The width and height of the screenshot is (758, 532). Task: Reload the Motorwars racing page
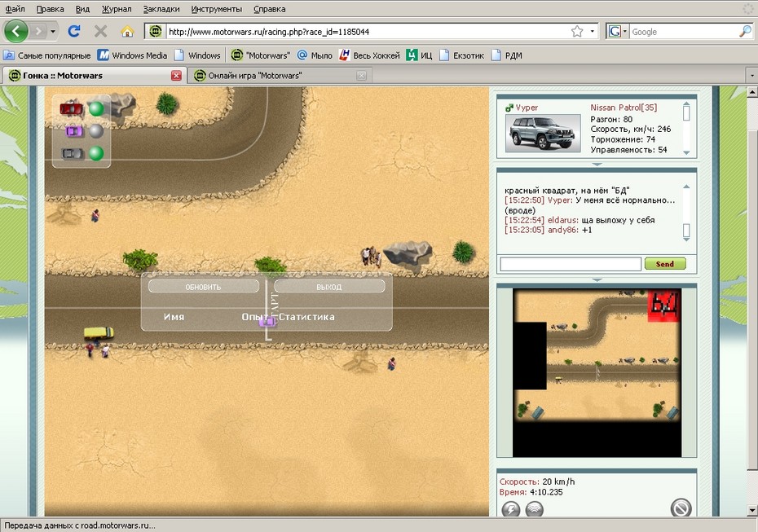click(x=74, y=32)
